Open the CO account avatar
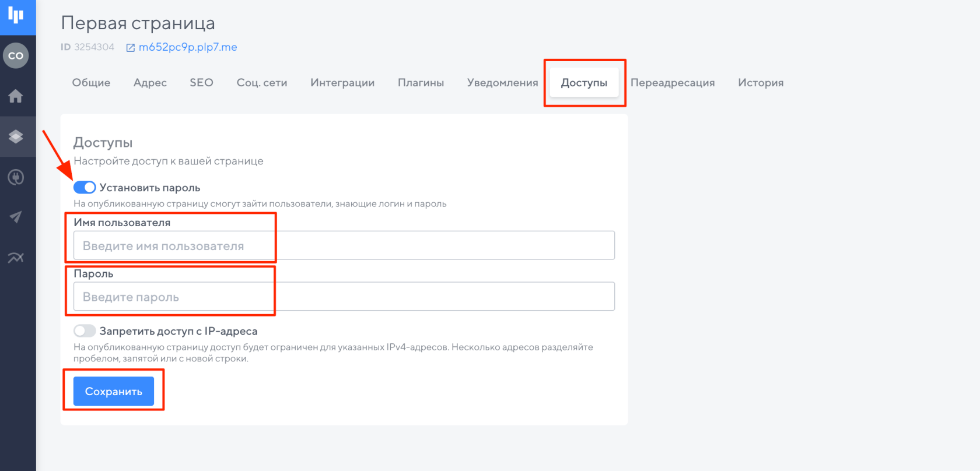980x471 pixels. click(x=16, y=56)
